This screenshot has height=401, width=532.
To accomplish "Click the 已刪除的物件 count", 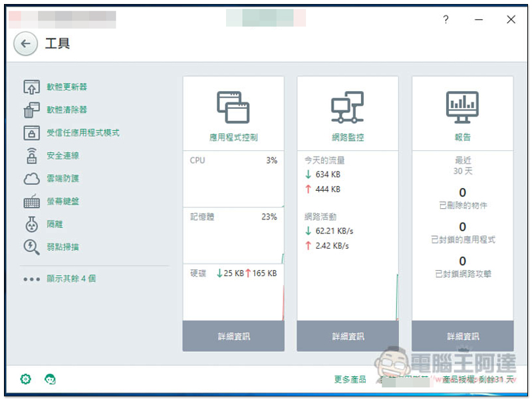I will [462, 193].
